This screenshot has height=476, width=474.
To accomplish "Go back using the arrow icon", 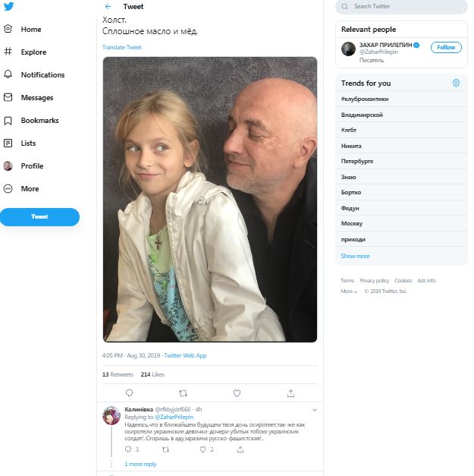I will coord(108,7).
